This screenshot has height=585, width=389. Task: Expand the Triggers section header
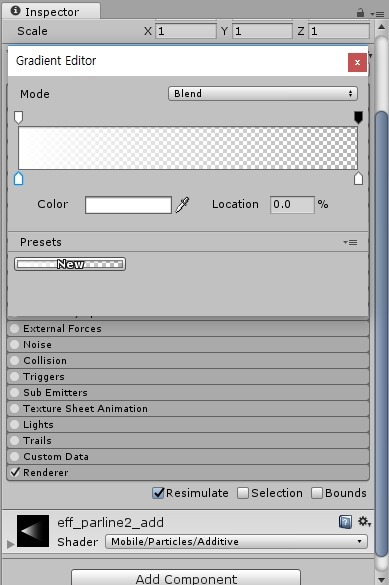tap(188, 377)
